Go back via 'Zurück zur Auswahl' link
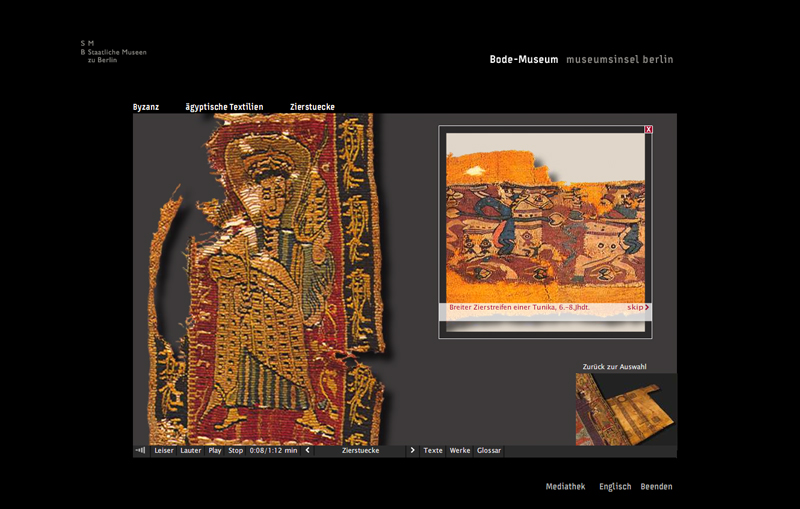 [x=614, y=367]
